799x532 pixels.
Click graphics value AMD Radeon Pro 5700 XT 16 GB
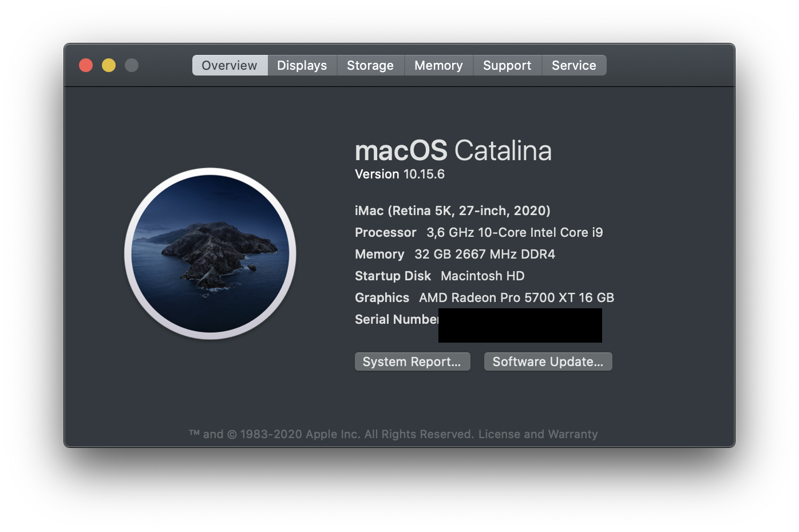pyautogui.click(x=516, y=297)
